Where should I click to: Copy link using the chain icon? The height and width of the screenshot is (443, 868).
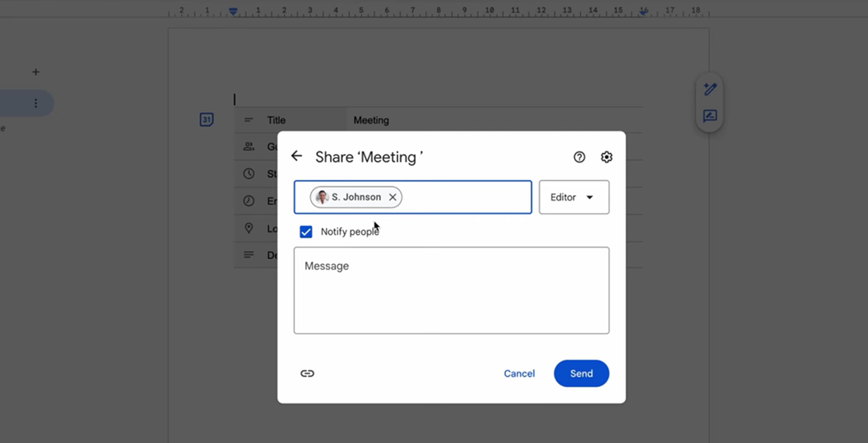[x=308, y=373]
